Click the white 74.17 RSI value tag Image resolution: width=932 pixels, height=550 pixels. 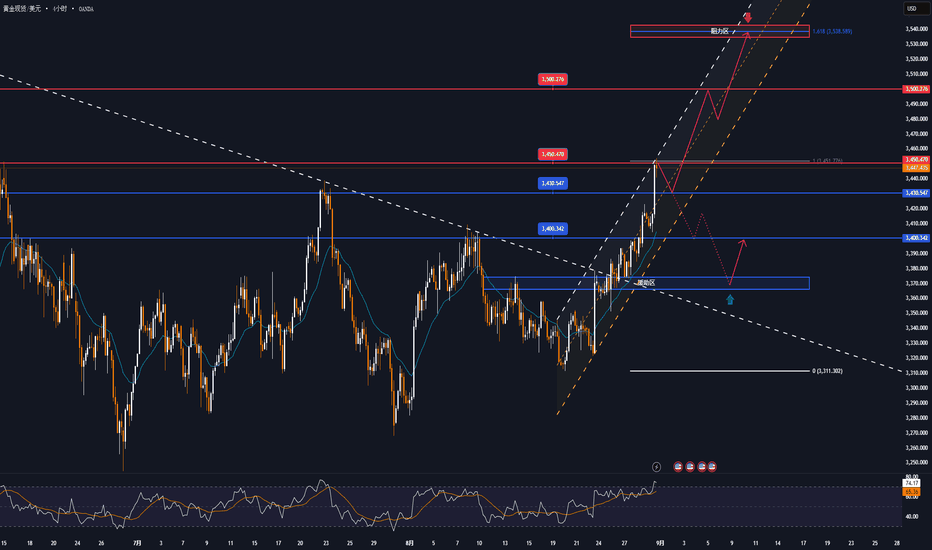(911, 483)
